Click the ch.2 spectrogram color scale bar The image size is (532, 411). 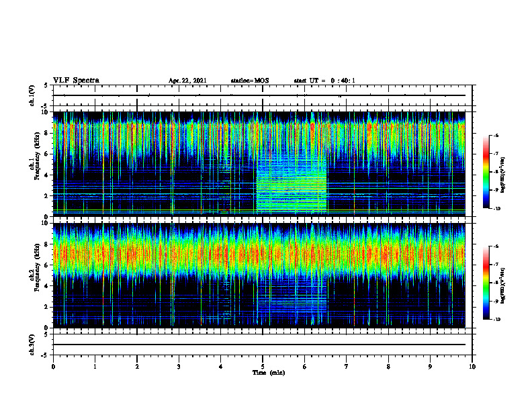486,283
